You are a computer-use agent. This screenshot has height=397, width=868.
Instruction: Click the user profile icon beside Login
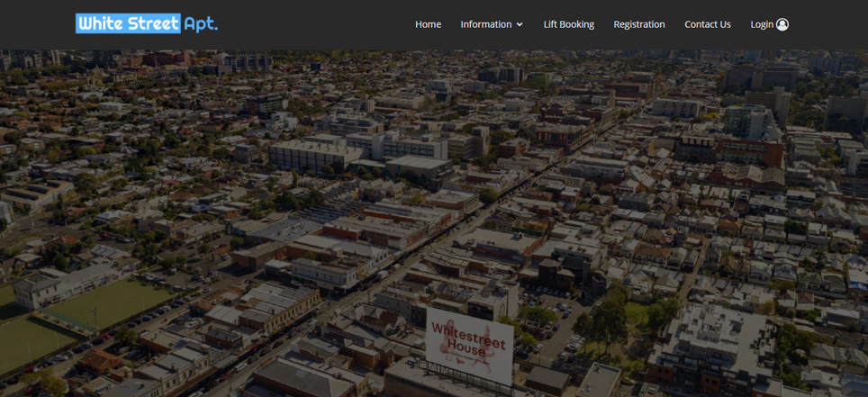pos(782,24)
